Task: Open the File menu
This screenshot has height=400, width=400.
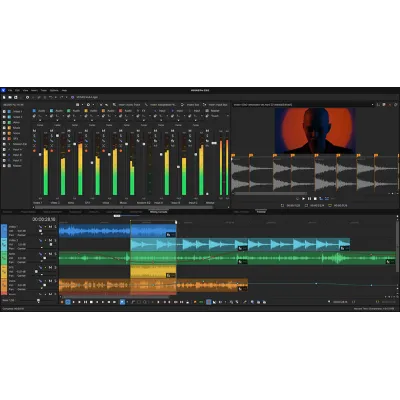Action: pos(10,90)
